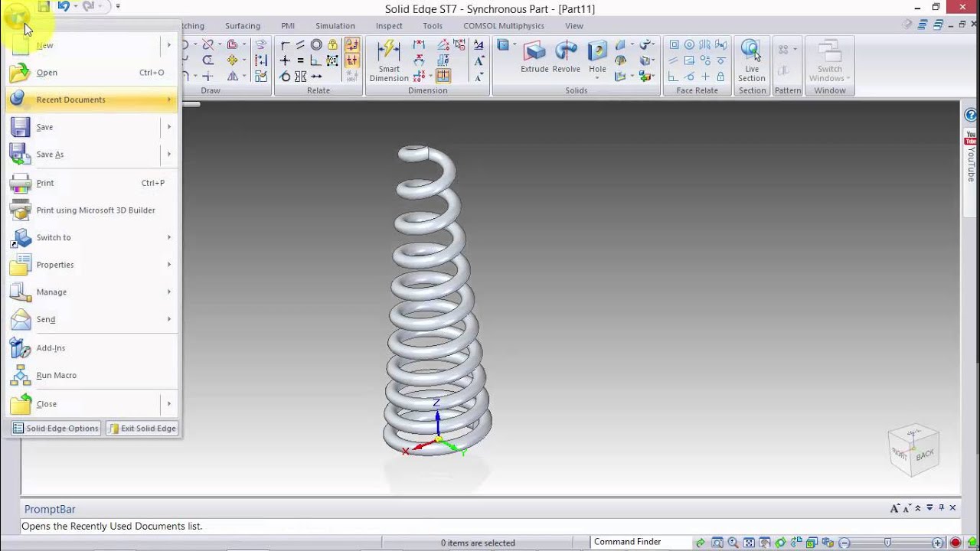This screenshot has width=980, height=551.
Task: Click the red Record button in status bar
Action: click(955, 543)
